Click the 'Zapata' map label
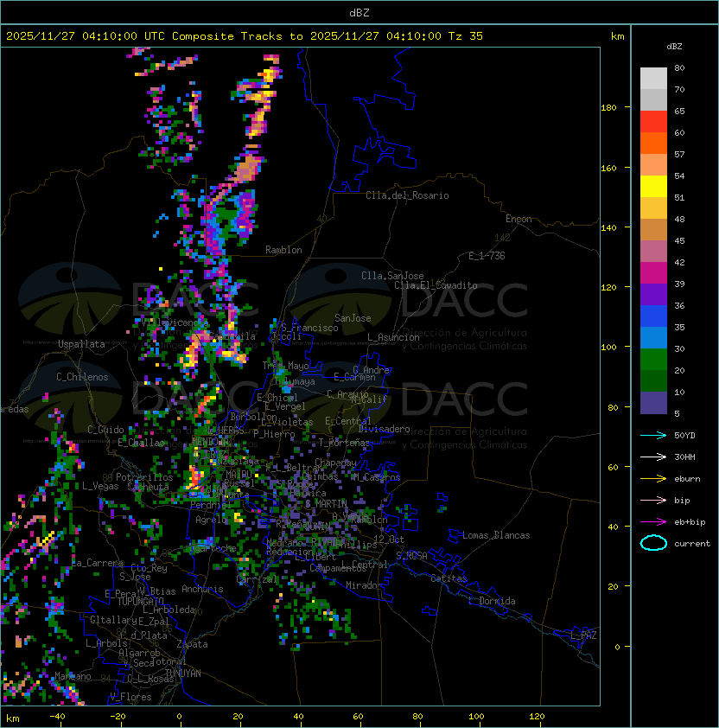719x728 pixels. (x=192, y=644)
